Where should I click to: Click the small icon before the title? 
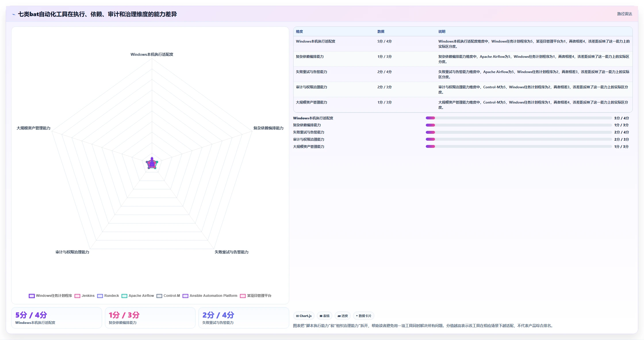pyautogui.click(x=14, y=14)
